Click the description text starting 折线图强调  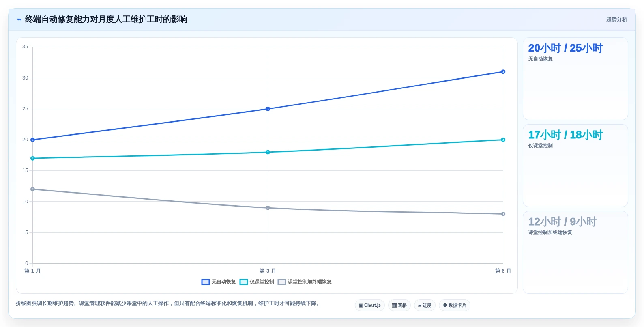[x=168, y=303]
